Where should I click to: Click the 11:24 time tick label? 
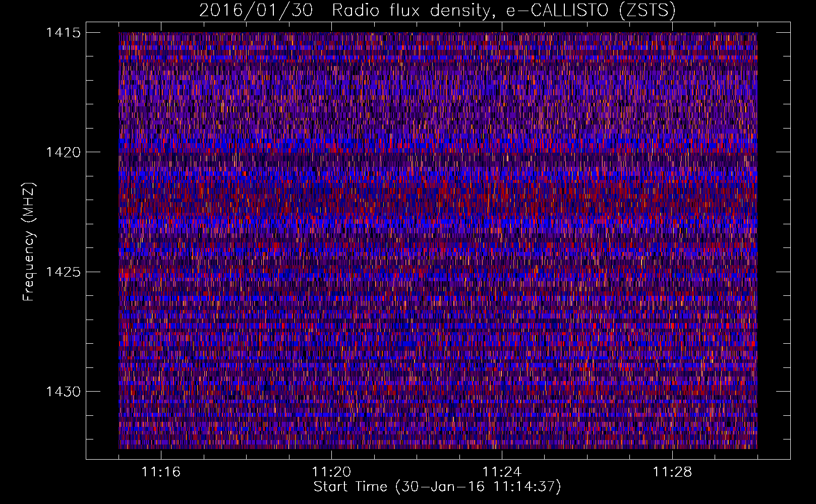tap(502, 472)
